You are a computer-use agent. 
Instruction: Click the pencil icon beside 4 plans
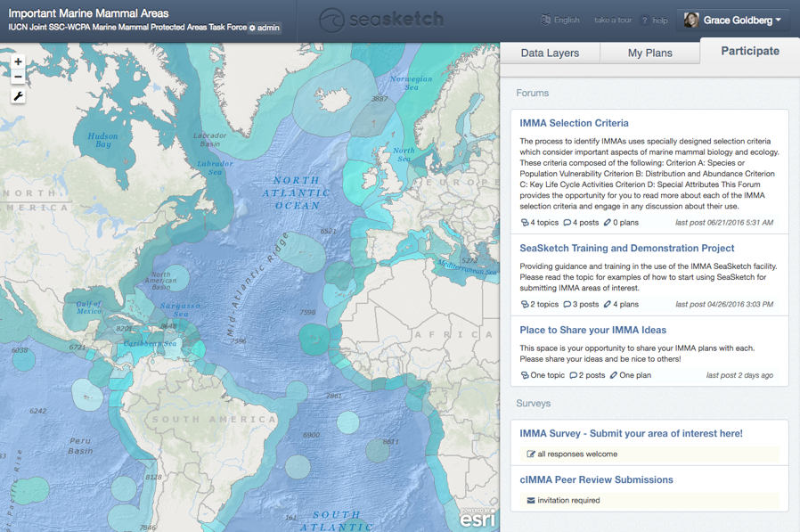click(608, 304)
